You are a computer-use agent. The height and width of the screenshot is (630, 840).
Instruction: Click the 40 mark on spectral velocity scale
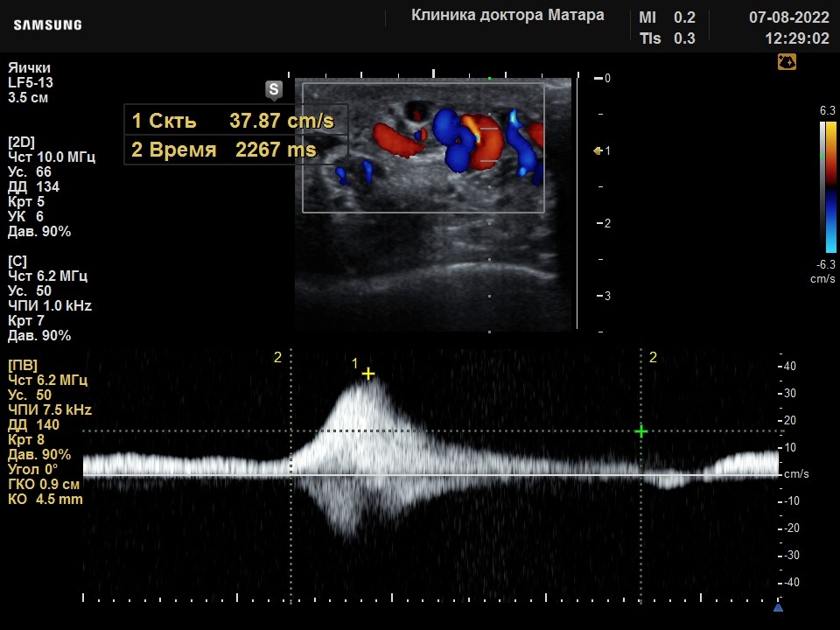click(789, 367)
